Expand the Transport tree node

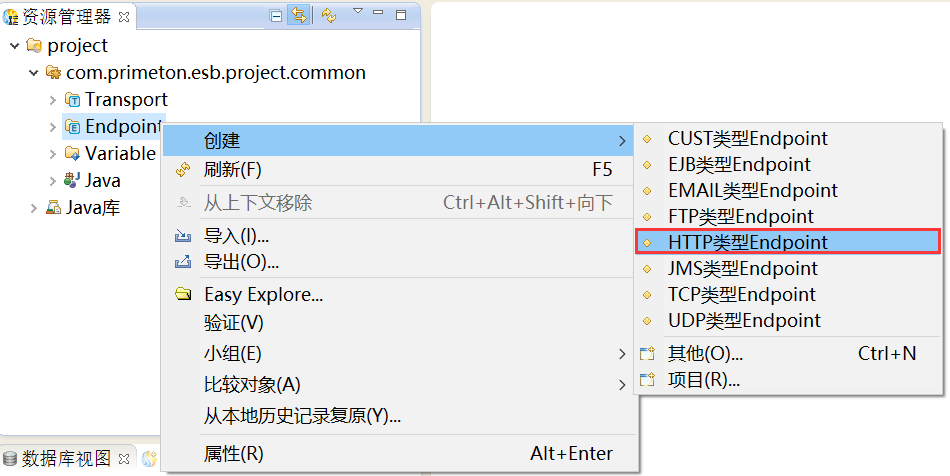tap(52, 100)
